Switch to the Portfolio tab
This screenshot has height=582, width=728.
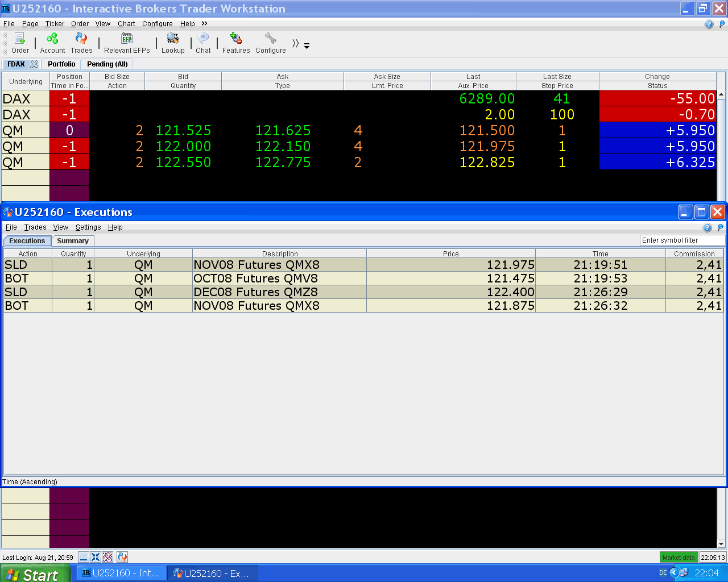(61, 64)
